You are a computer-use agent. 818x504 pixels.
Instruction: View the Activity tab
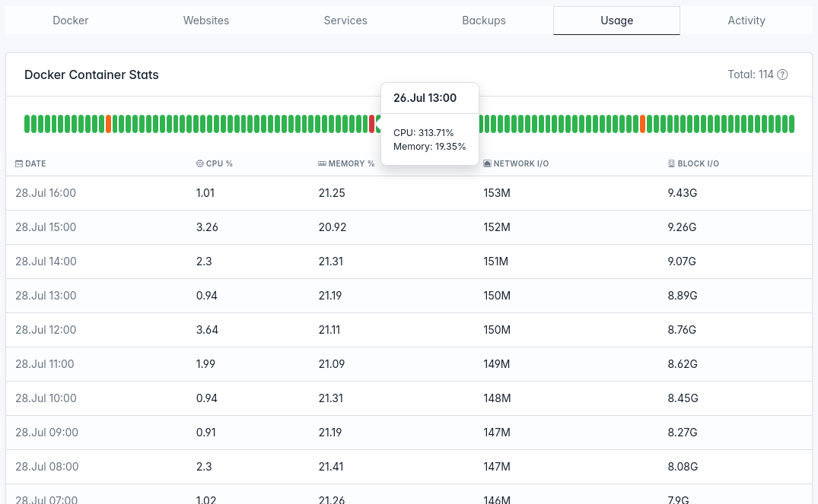click(746, 21)
